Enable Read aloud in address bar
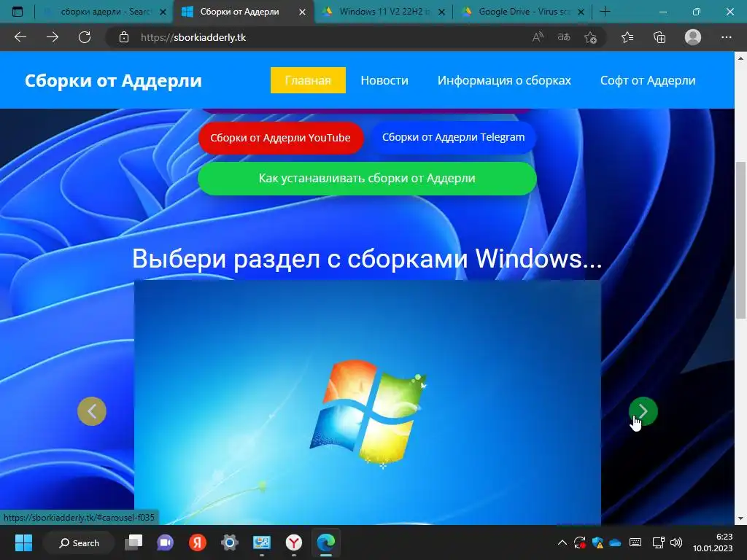This screenshot has width=747, height=560. point(538,37)
